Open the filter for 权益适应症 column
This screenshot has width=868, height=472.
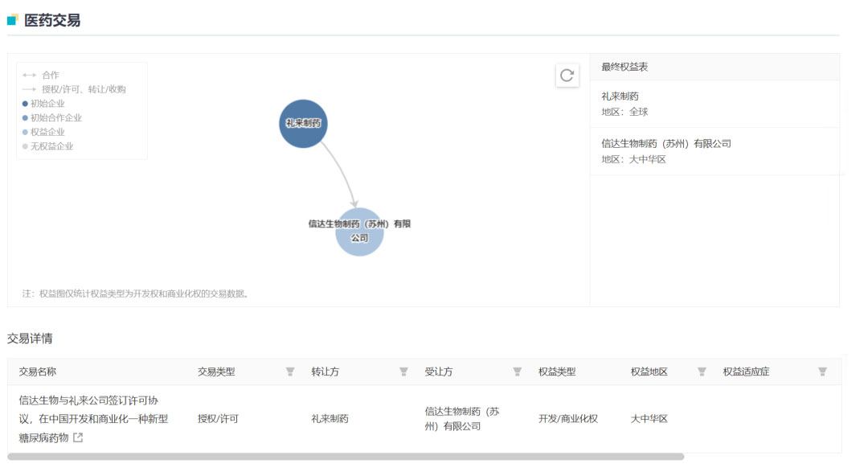pyautogui.click(x=822, y=371)
